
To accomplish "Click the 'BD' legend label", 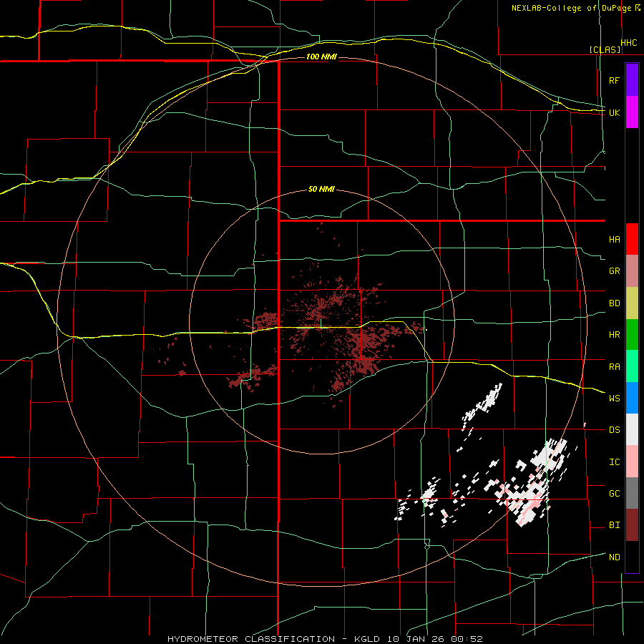I will 614,303.
